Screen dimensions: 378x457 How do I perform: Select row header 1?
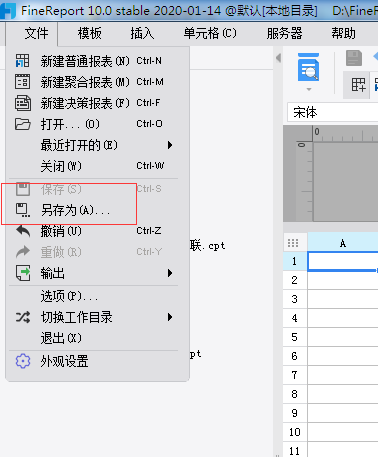[x=295, y=261]
